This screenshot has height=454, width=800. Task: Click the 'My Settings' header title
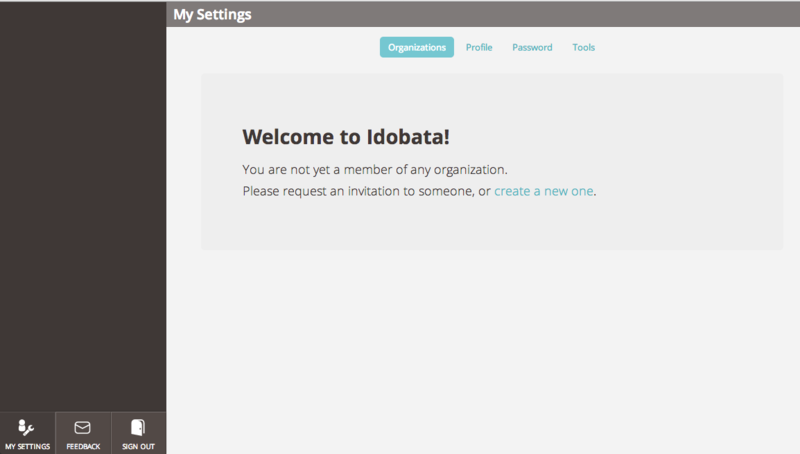click(212, 15)
